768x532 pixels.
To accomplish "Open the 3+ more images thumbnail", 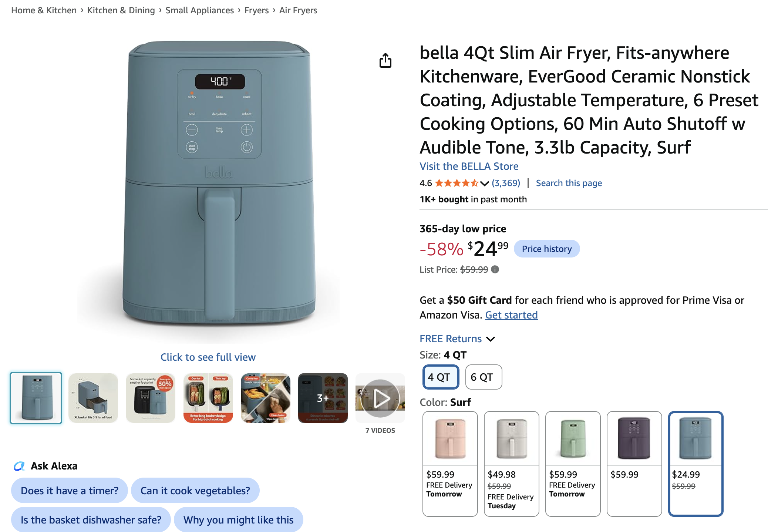I will [x=323, y=398].
